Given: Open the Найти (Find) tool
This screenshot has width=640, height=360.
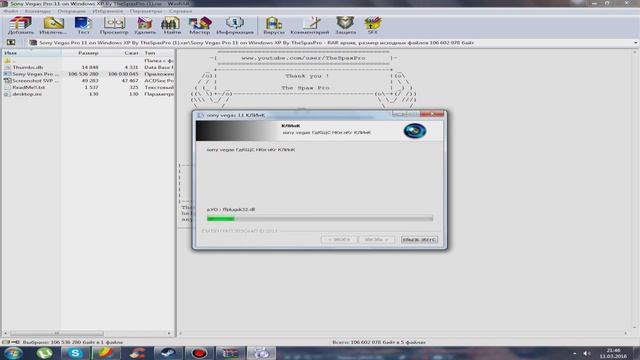Looking at the screenshot, I should [x=172, y=25].
